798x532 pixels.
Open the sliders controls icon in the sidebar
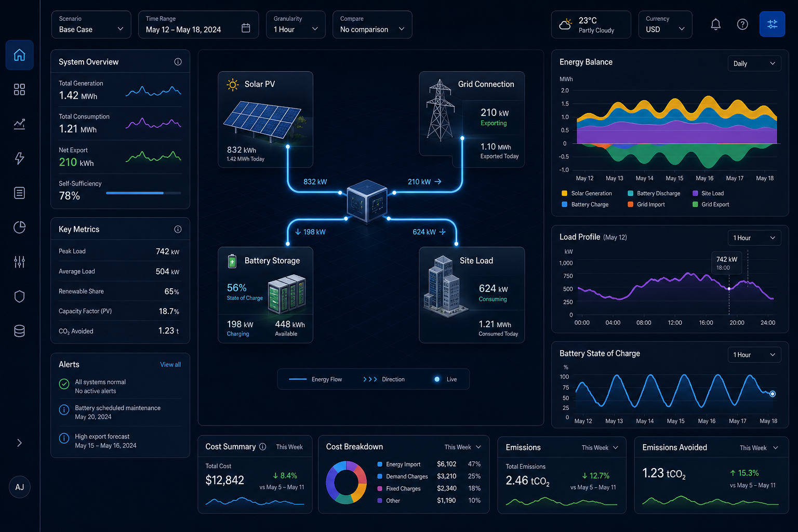pos(19,262)
